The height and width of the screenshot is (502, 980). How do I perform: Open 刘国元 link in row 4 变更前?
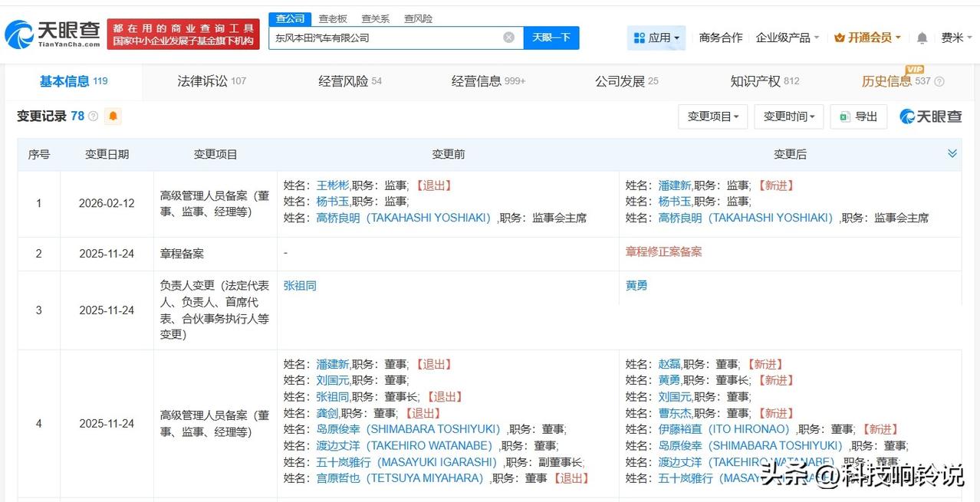coord(332,380)
